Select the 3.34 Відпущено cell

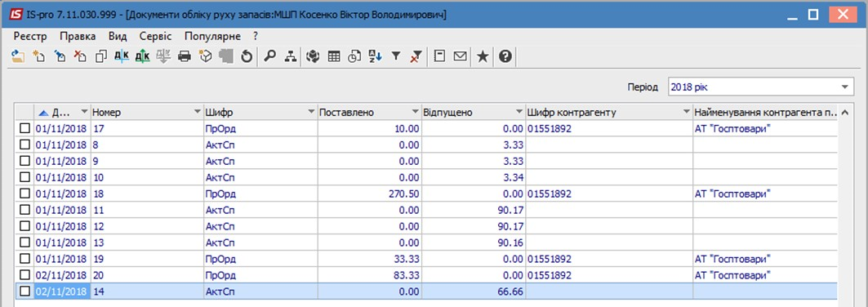pyautogui.click(x=474, y=177)
